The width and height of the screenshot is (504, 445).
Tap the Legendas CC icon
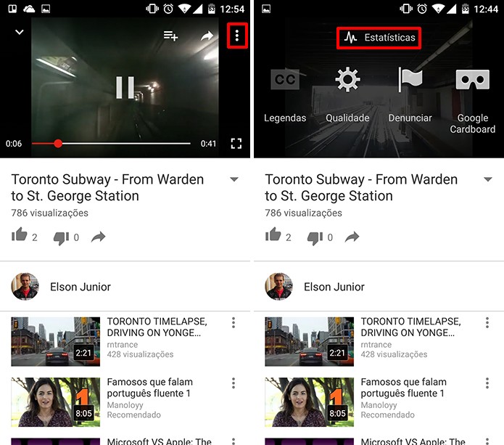pos(285,79)
